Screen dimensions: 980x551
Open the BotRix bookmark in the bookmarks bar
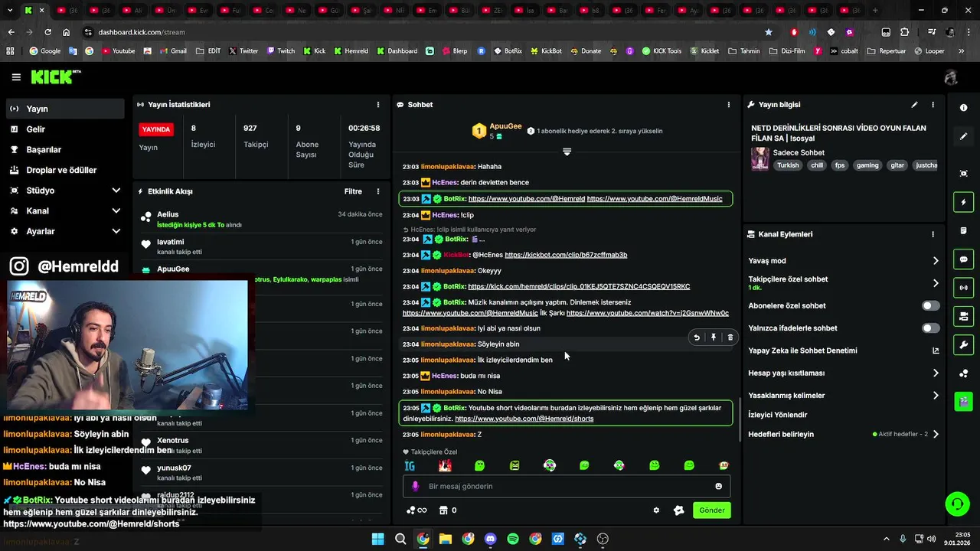[508, 51]
